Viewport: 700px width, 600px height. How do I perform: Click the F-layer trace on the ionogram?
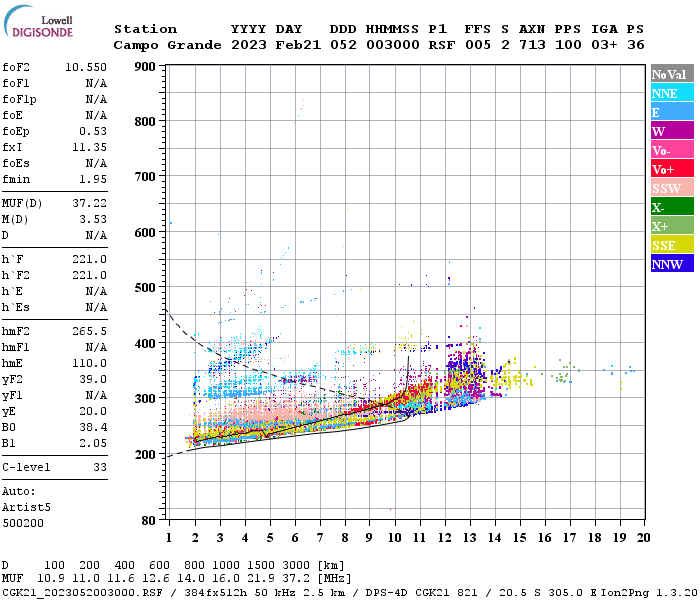[312, 421]
